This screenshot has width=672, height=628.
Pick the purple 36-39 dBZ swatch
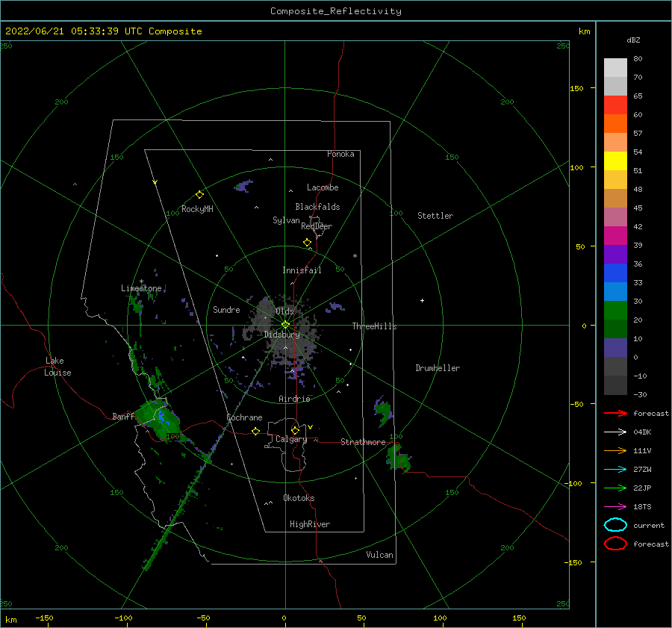[615, 255]
